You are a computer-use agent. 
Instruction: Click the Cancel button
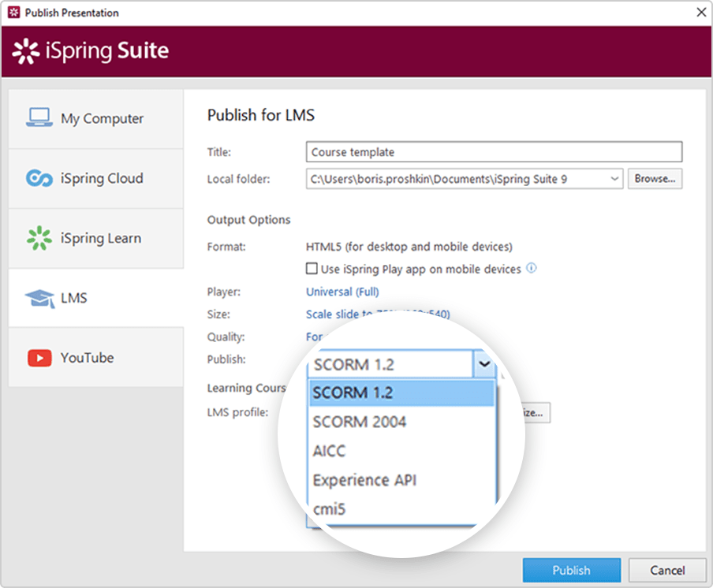[667, 570]
